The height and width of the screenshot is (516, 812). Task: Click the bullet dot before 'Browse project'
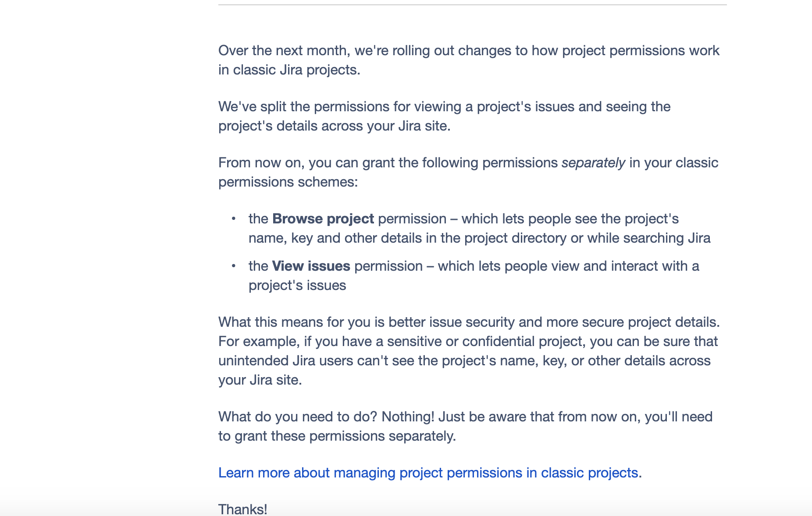pyautogui.click(x=234, y=219)
